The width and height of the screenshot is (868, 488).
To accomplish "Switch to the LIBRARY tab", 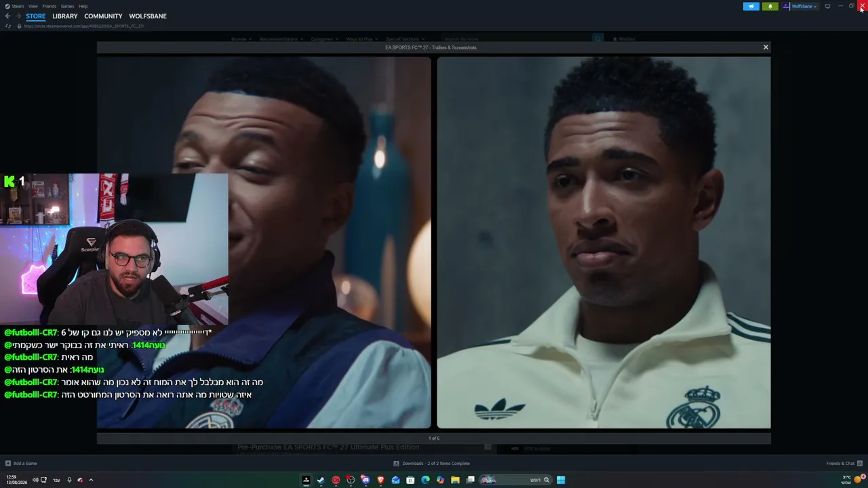I will (x=65, y=16).
